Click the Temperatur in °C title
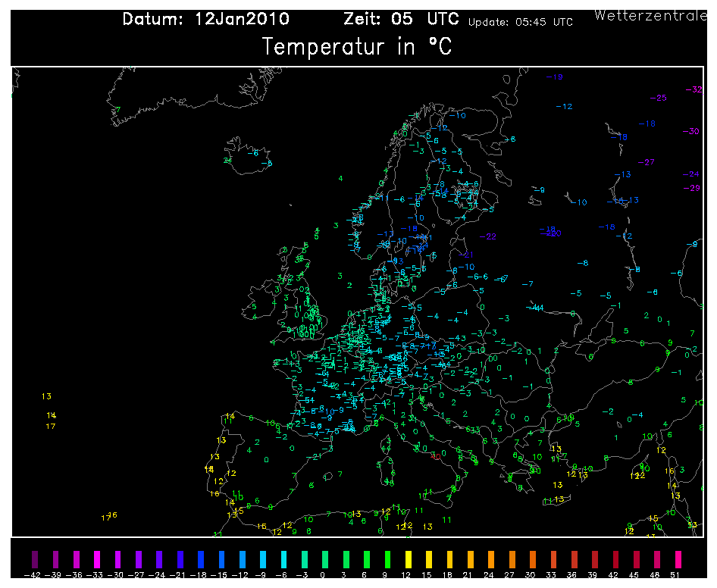 coord(357,47)
